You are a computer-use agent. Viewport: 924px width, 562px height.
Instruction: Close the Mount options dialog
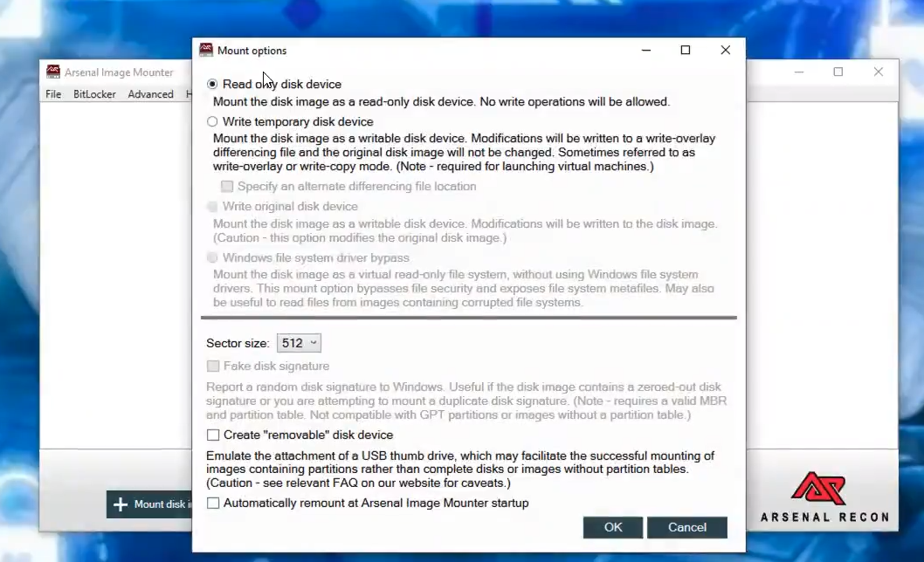[x=725, y=51]
